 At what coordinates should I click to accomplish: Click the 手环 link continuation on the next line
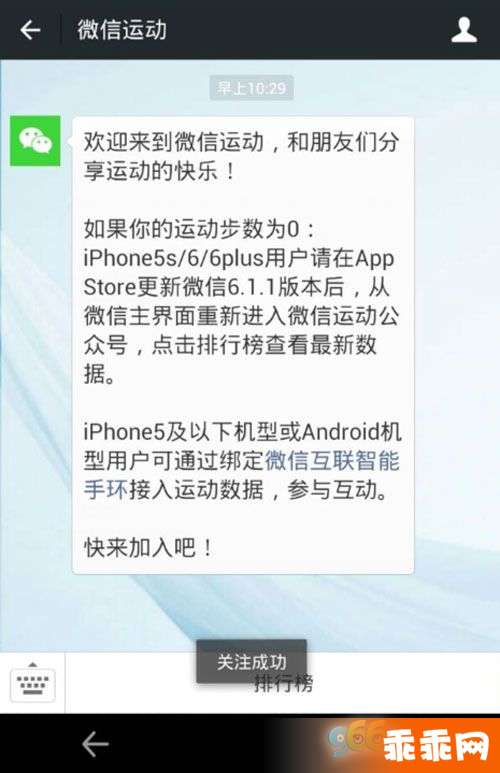point(106,490)
